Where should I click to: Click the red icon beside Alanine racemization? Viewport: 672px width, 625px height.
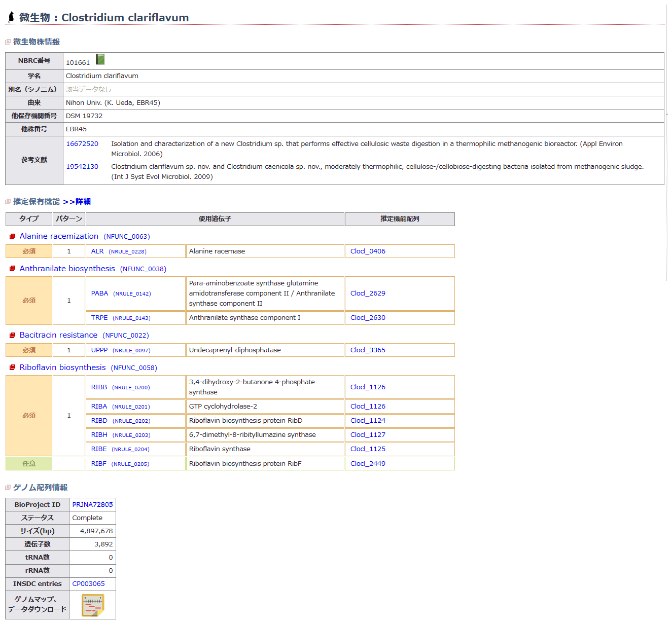(x=13, y=236)
